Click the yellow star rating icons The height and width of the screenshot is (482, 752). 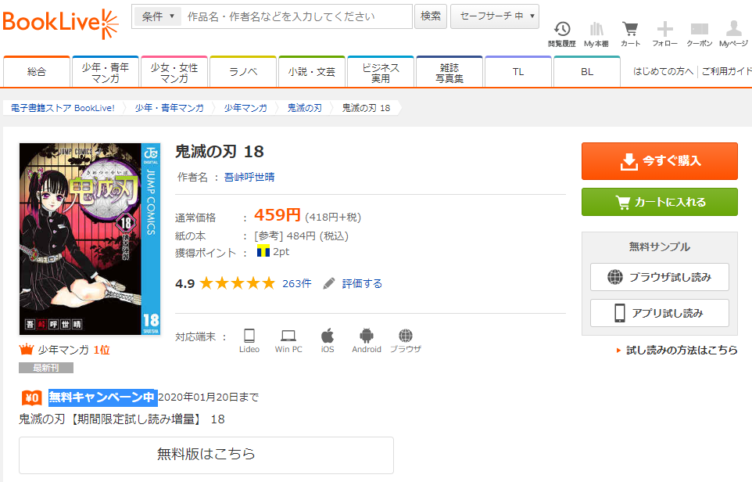point(237,283)
